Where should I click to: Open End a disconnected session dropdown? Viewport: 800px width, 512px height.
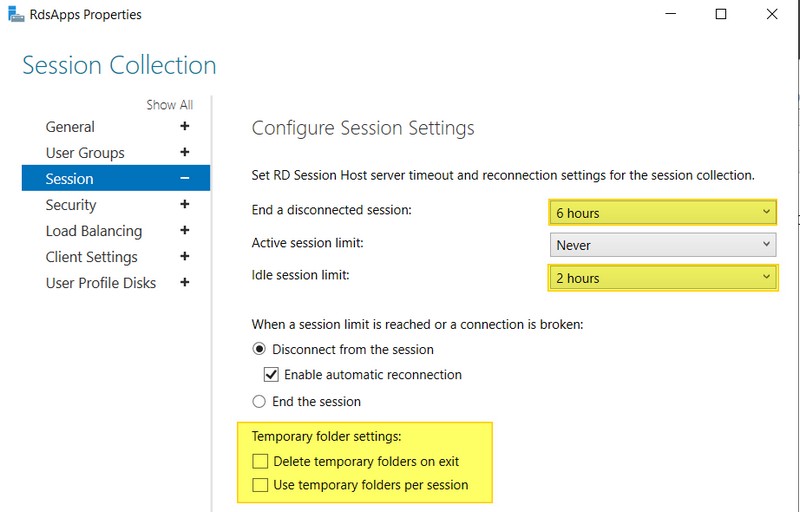[662, 213]
